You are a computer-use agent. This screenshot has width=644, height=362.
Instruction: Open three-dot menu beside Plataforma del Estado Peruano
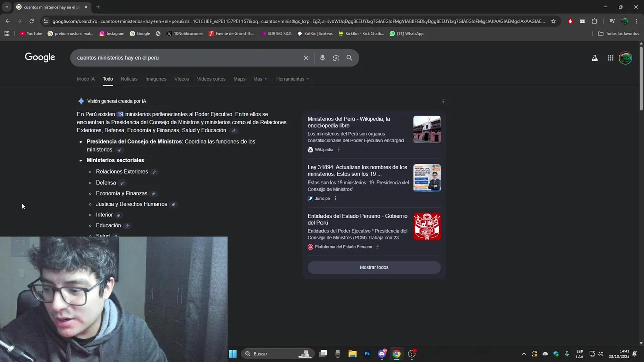click(x=378, y=247)
